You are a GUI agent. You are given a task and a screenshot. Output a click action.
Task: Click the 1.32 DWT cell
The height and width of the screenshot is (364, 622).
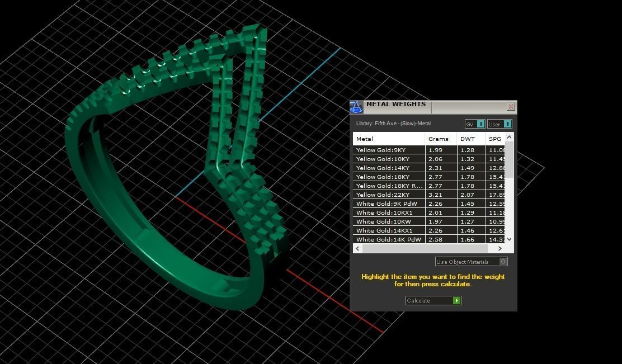pos(472,159)
